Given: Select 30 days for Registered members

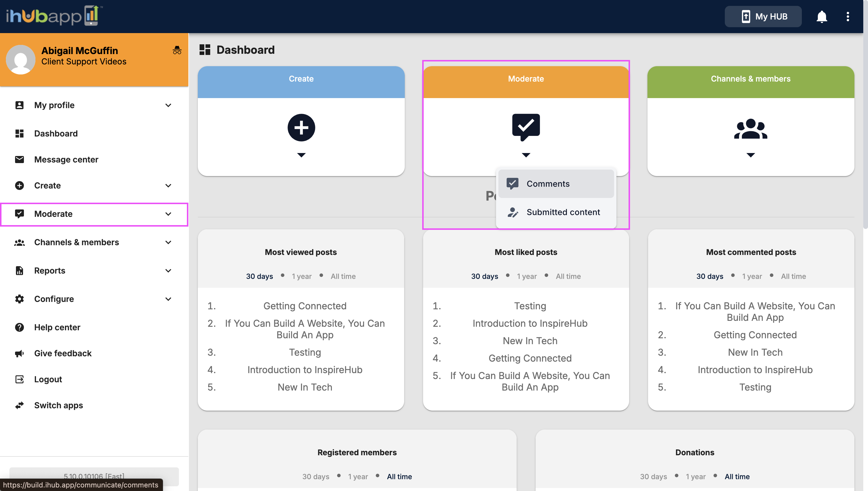Looking at the screenshot, I should (315, 476).
